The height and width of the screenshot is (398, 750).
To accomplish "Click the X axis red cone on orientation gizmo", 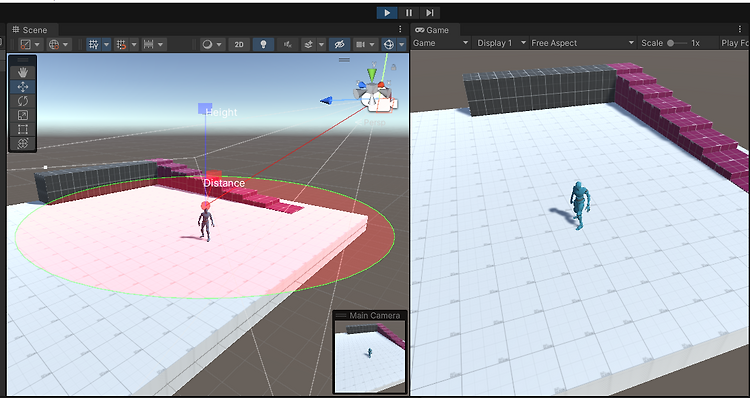I will pos(381,85).
